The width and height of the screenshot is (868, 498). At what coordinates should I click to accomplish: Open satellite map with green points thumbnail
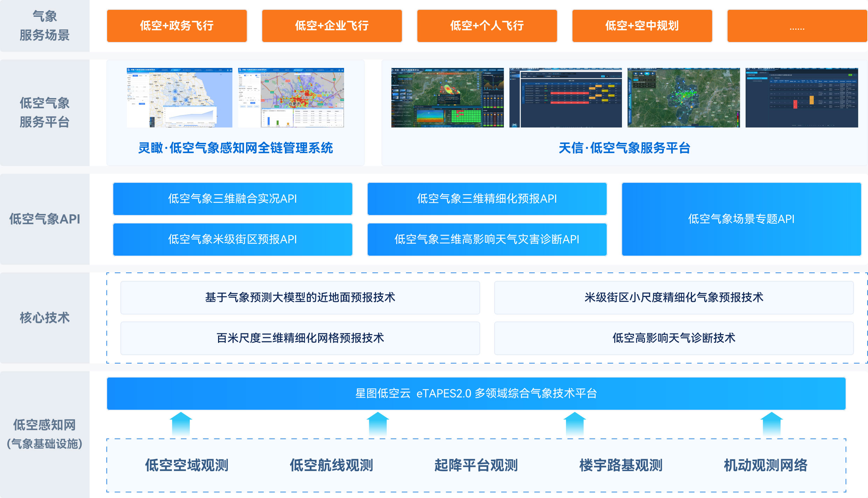[684, 97]
